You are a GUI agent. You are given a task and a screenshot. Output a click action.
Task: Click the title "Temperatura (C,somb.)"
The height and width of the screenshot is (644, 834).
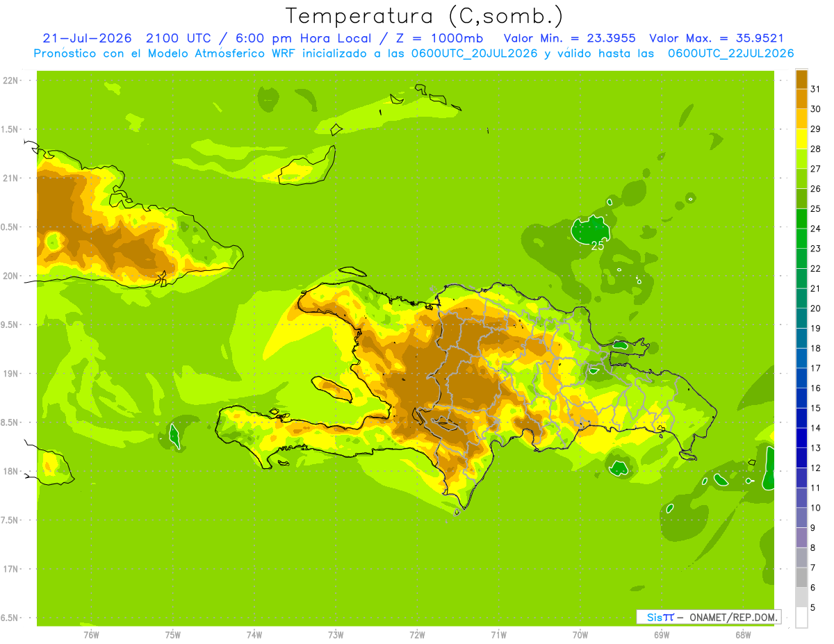425,15
